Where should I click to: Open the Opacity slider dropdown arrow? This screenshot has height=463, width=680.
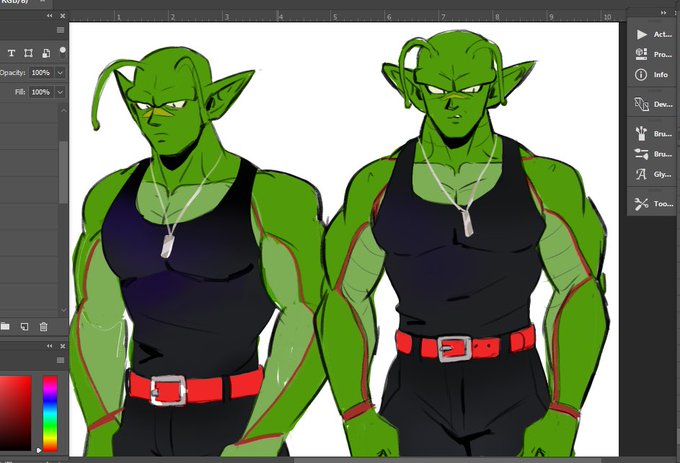tap(60, 72)
